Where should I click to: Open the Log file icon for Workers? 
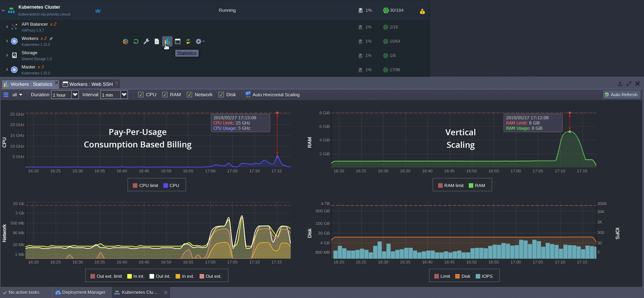click(x=157, y=41)
